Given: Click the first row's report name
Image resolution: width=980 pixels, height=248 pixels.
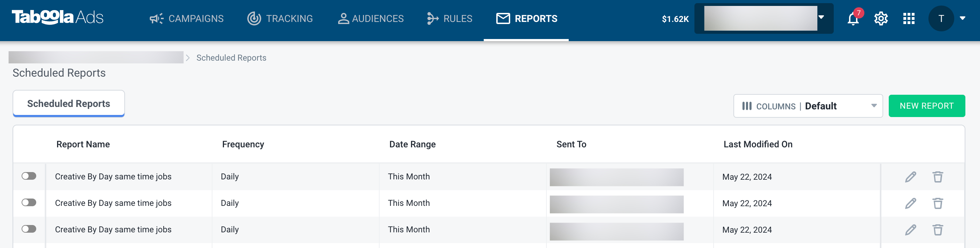Looking at the screenshot, I should (x=113, y=177).
